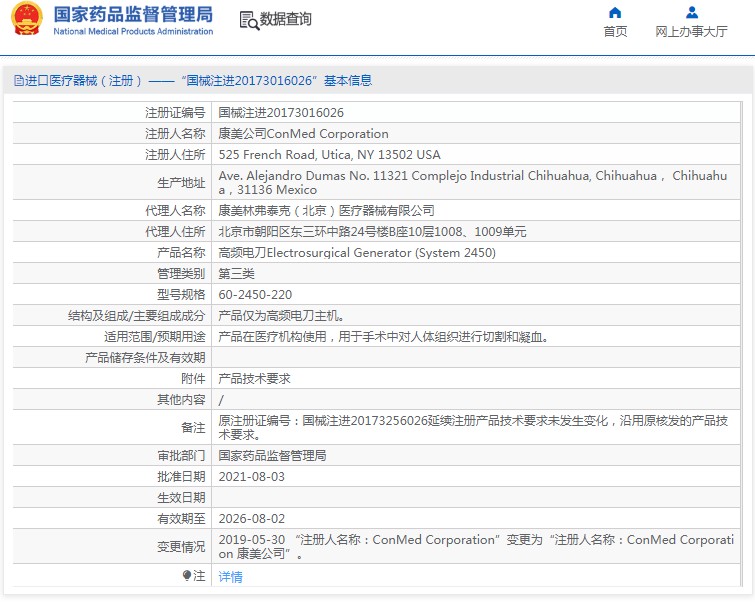Click the national emblem logo
The height and width of the screenshot is (603, 755).
pyautogui.click(x=26, y=19)
